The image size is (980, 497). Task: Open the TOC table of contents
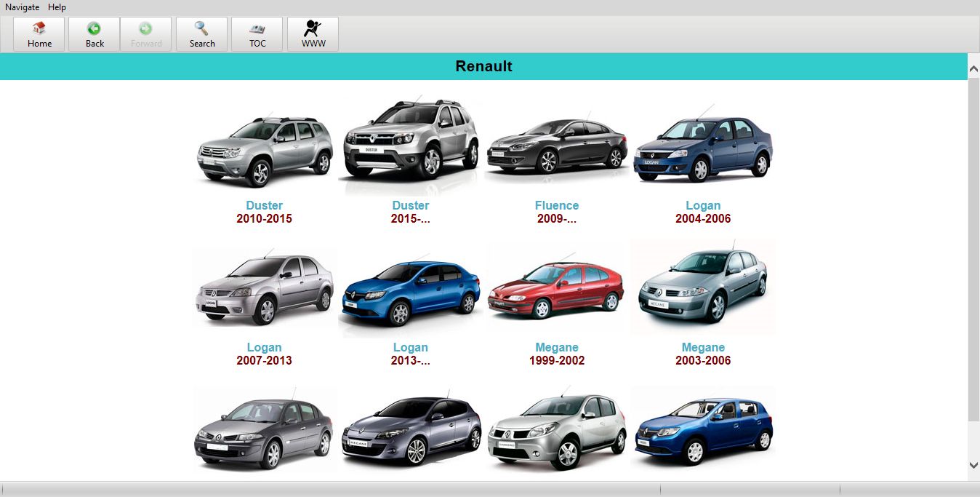pos(257,34)
